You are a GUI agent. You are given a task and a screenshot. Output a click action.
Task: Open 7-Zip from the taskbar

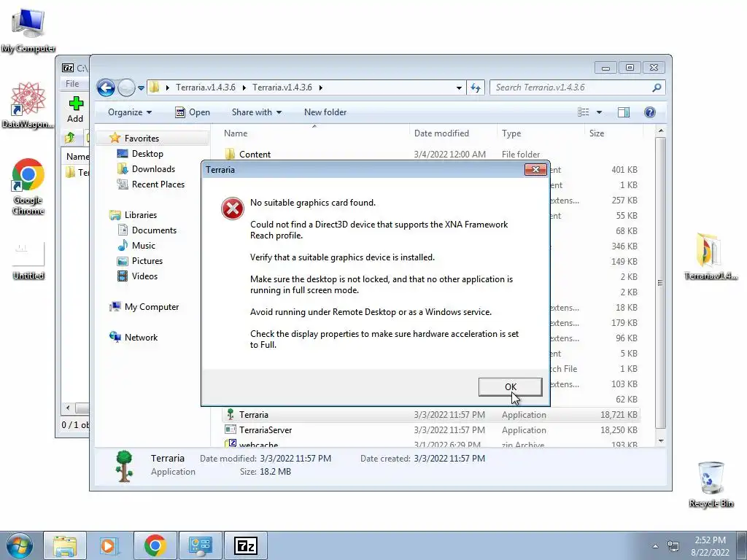[x=246, y=545]
